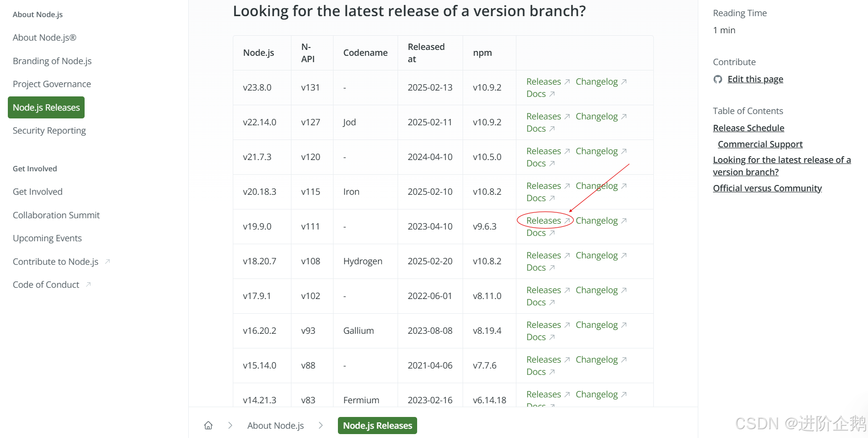Click the home icon in breadcrumb
868x438 pixels.
[208, 425]
